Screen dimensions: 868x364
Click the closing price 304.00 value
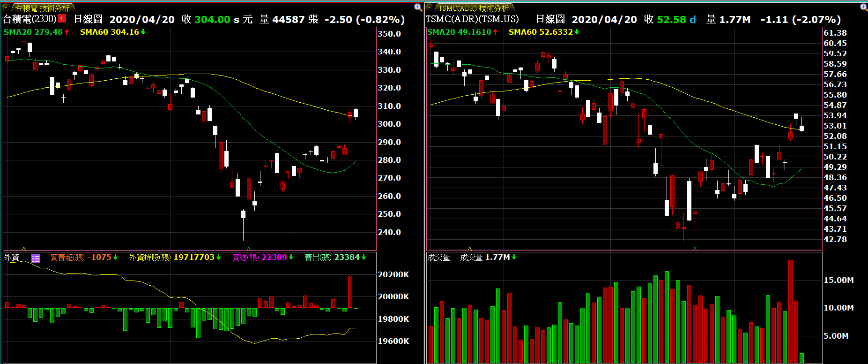pyautogui.click(x=212, y=19)
